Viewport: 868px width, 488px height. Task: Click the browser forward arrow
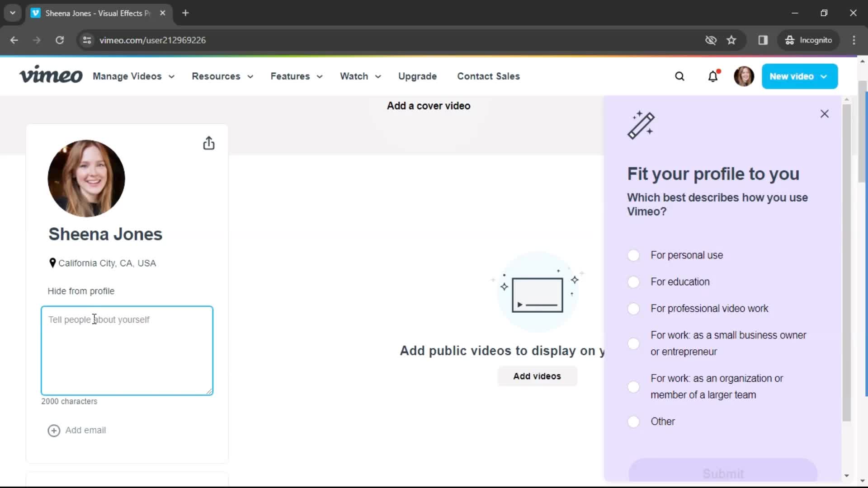tap(37, 40)
